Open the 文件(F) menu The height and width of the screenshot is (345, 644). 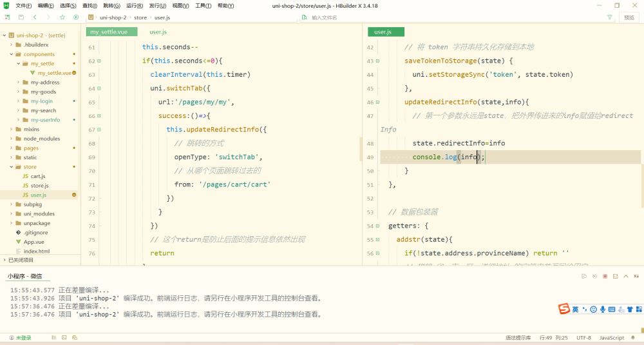pyautogui.click(x=23, y=6)
